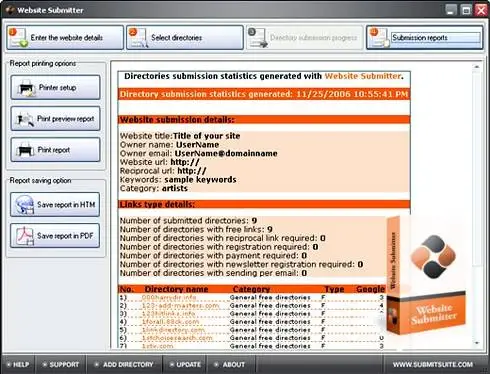Click the Category column header

(251, 289)
